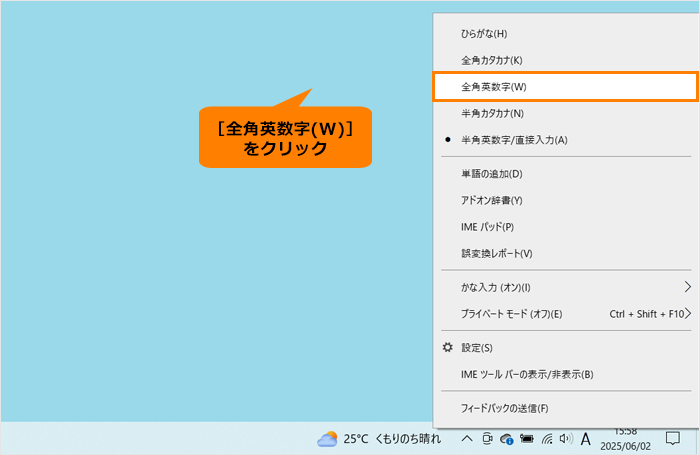Click the Meet Now camera tray icon
Image resolution: width=700 pixels, height=455 pixels.
click(x=487, y=439)
